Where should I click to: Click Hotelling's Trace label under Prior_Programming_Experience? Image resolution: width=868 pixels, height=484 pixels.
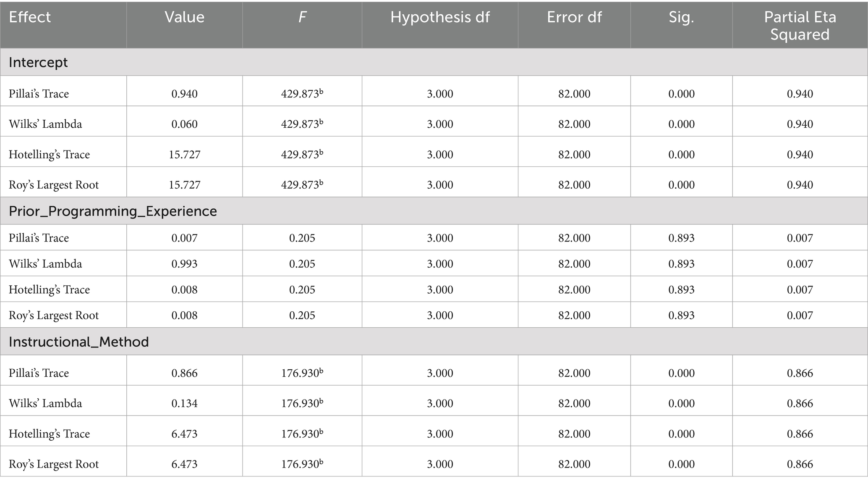[49, 290]
